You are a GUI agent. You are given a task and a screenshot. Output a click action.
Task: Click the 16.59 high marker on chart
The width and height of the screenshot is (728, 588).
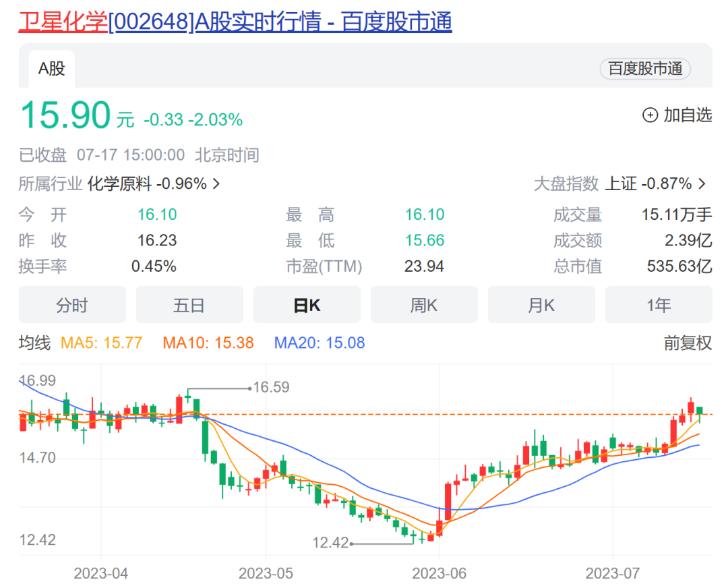271,387
